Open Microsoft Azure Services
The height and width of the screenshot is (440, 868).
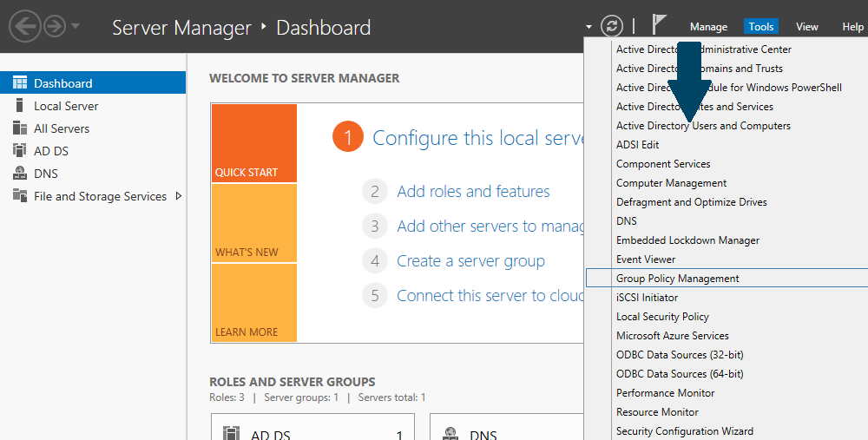tap(673, 335)
